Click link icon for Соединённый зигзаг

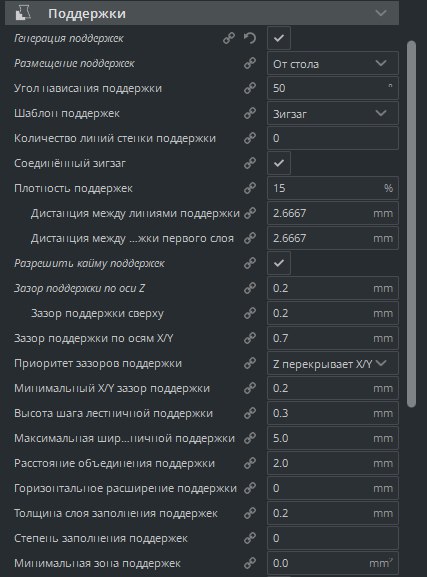click(x=250, y=163)
